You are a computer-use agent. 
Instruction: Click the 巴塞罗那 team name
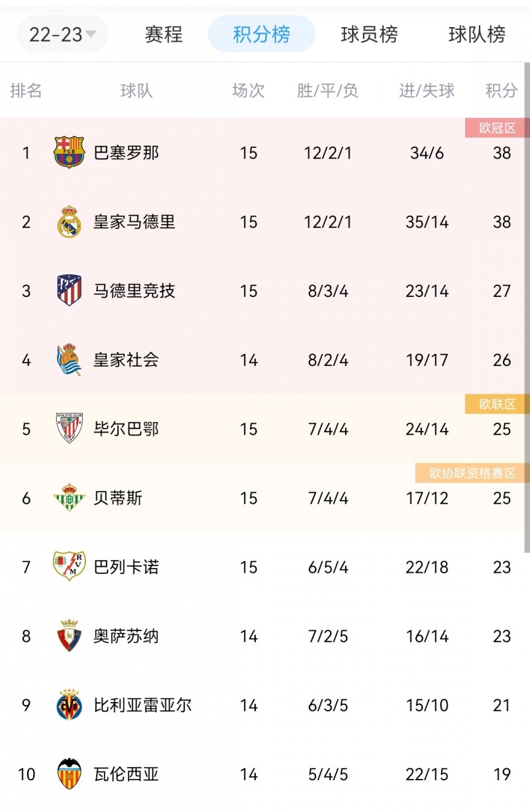(128, 152)
